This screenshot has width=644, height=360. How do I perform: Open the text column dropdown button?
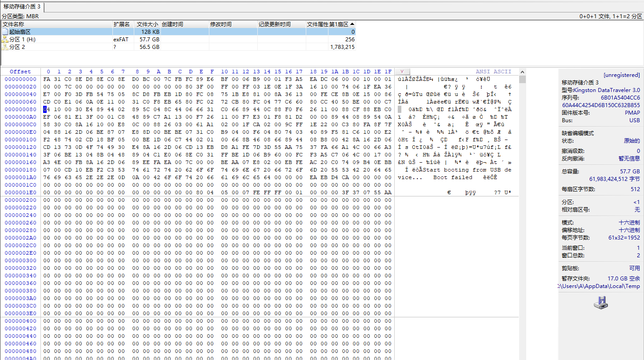click(x=402, y=72)
